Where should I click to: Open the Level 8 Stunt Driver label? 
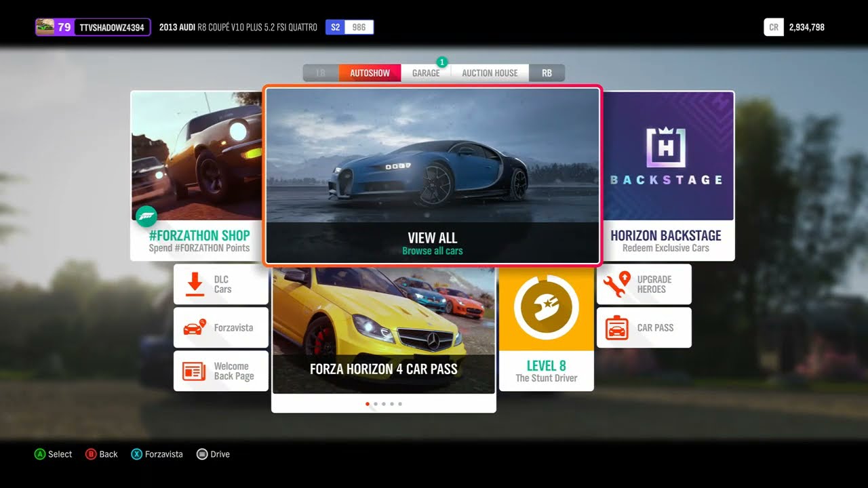pyautogui.click(x=547, y=371)
